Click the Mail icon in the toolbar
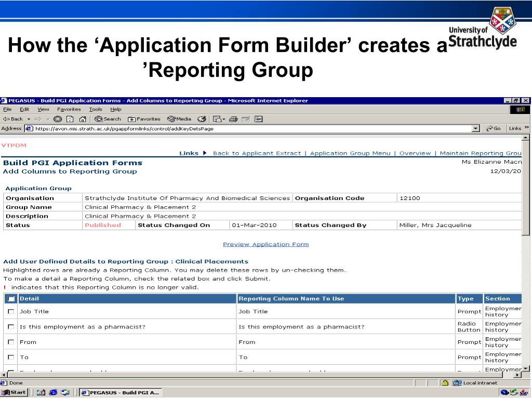Viewport: 532px width, 399px height. point(217,119)
